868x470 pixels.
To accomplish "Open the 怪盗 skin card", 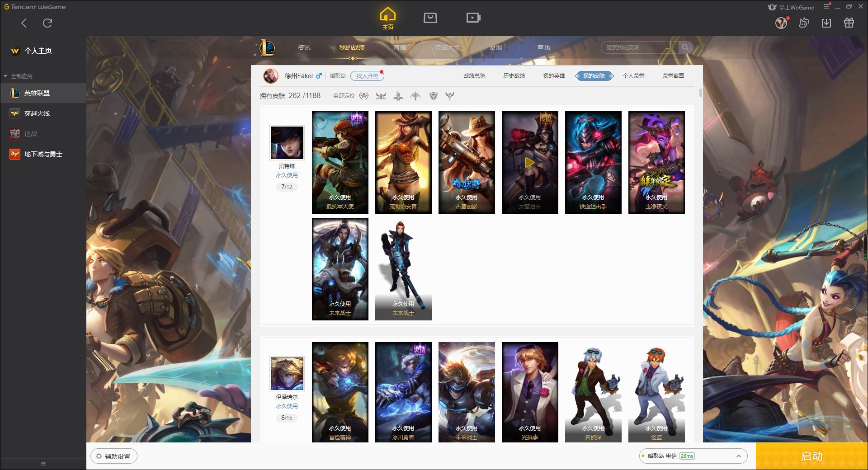I will tap(656, 392).
